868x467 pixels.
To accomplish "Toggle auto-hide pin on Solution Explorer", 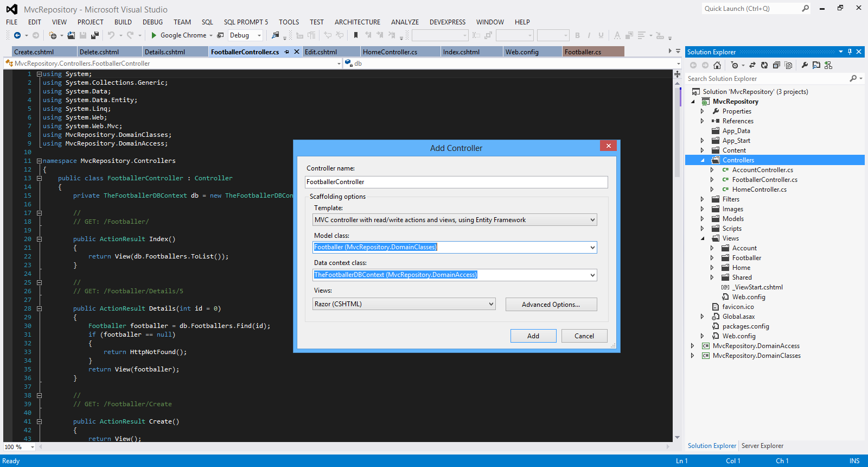I will 850,52.
